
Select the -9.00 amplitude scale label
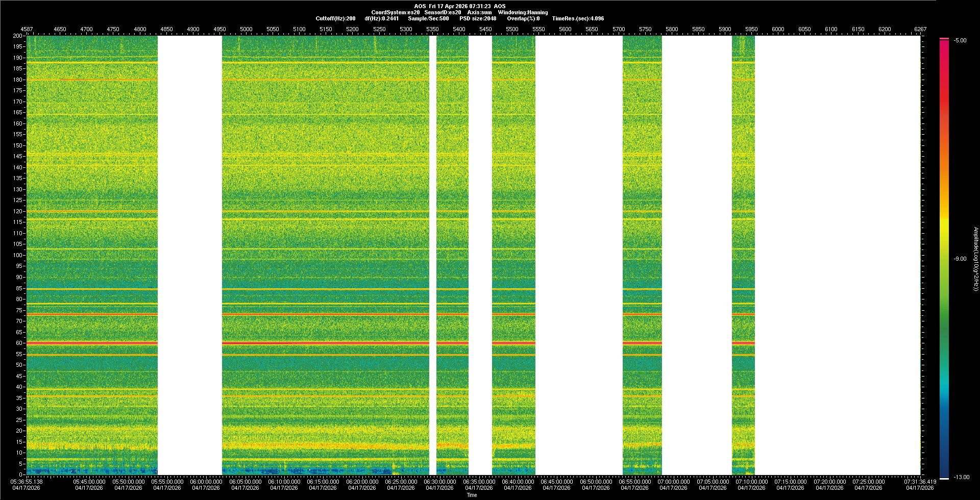(960, 259)
